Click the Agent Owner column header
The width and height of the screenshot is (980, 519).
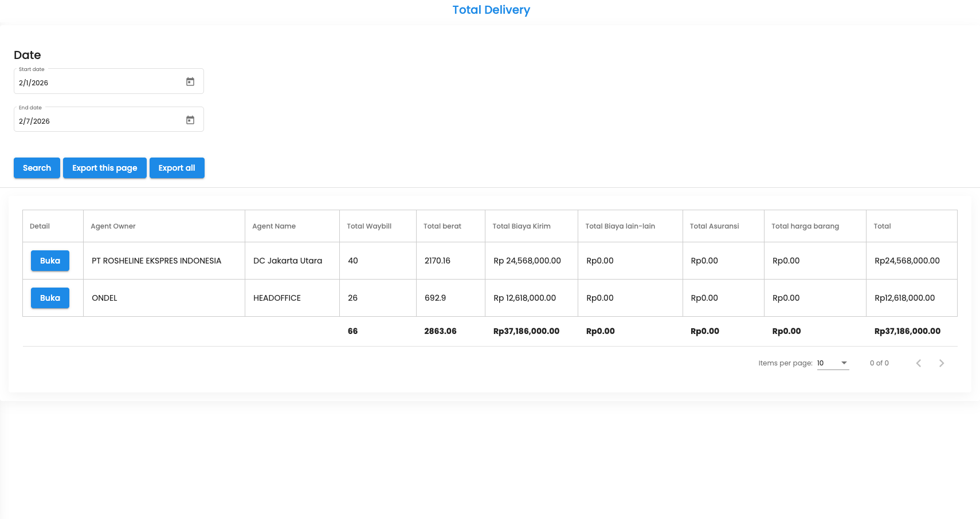(113, 226)
